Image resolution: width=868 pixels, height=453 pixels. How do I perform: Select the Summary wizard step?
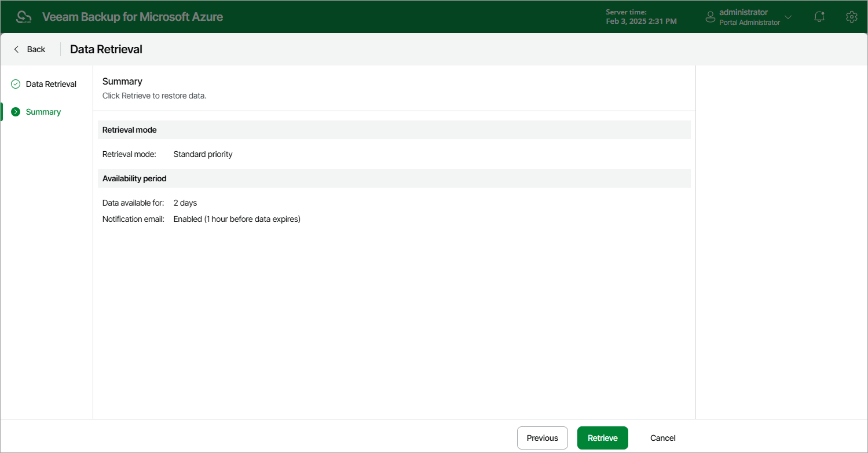(43, 111)
